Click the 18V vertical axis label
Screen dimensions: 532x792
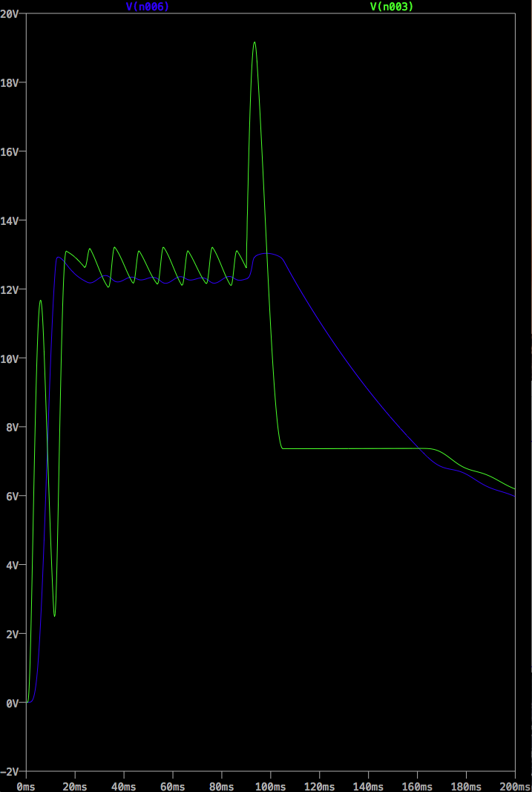10,82
